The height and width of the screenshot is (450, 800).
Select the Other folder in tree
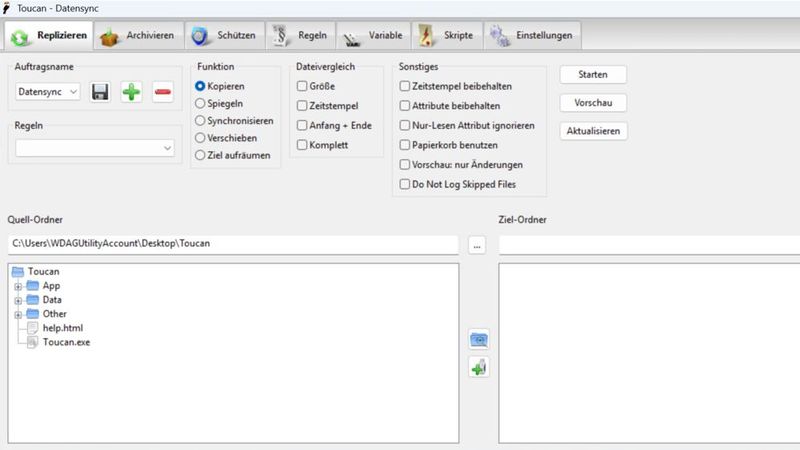(x=55, y=314)
